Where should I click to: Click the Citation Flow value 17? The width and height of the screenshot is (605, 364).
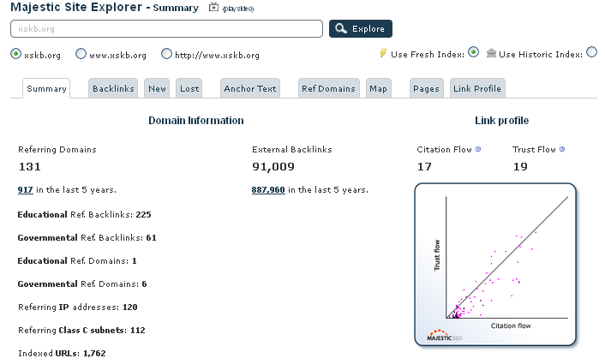tap(424, 166)
